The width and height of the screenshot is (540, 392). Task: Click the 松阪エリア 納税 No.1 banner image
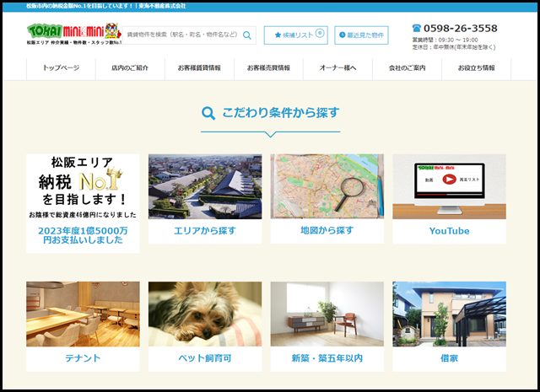(83, 186)
